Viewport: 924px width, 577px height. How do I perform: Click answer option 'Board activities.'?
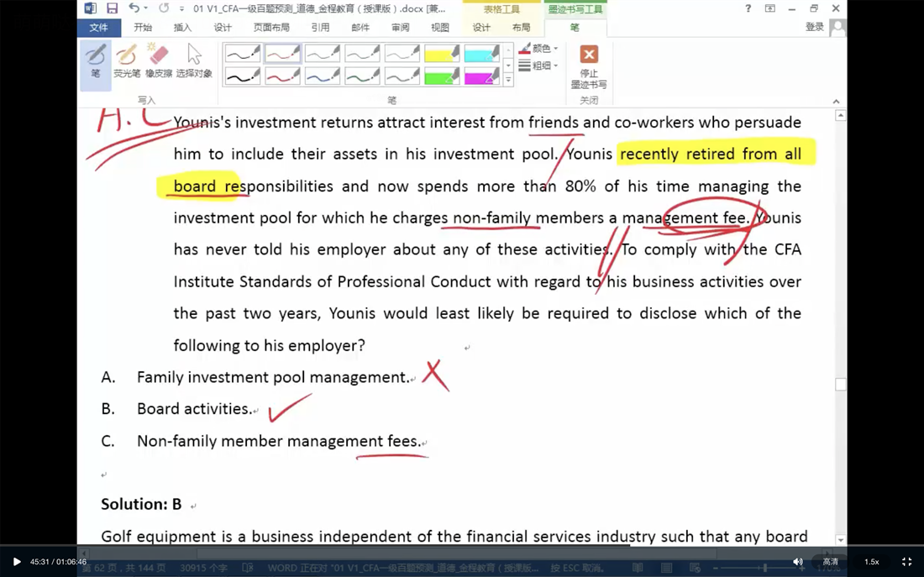click(x=195, y=409)
